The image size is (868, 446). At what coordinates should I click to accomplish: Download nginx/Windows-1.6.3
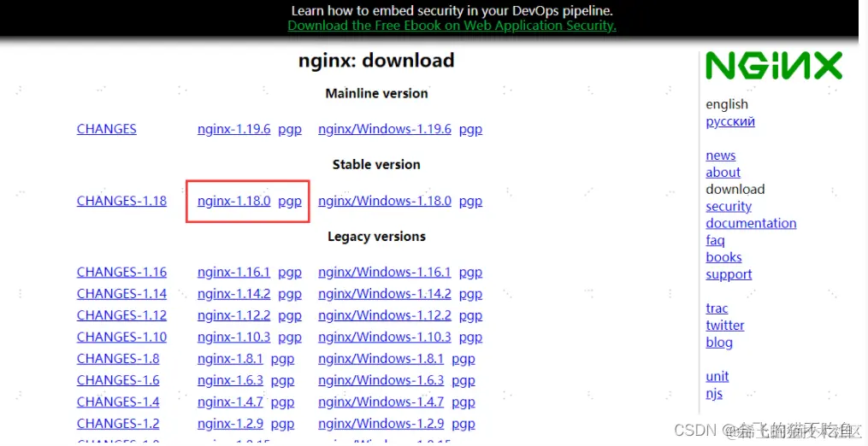pyautogui.click(x=381, y=380)
